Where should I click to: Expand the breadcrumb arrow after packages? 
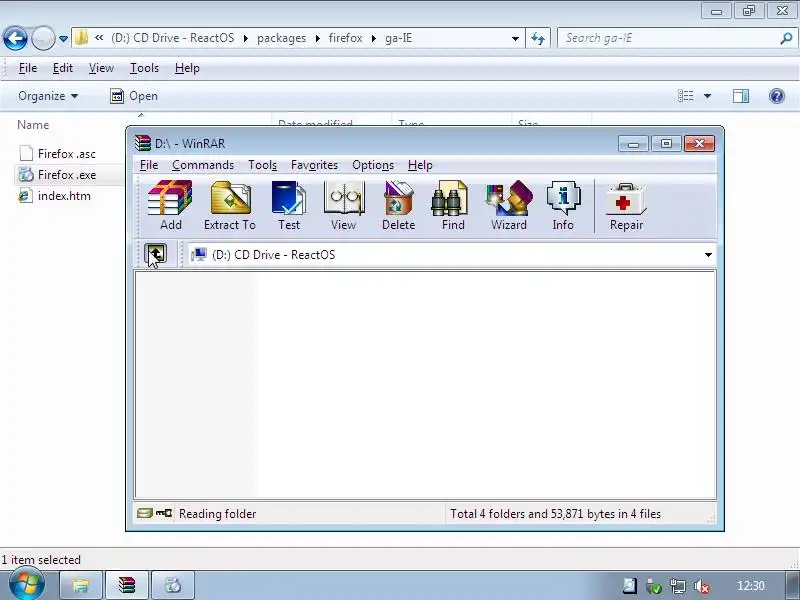click(318, 38)
